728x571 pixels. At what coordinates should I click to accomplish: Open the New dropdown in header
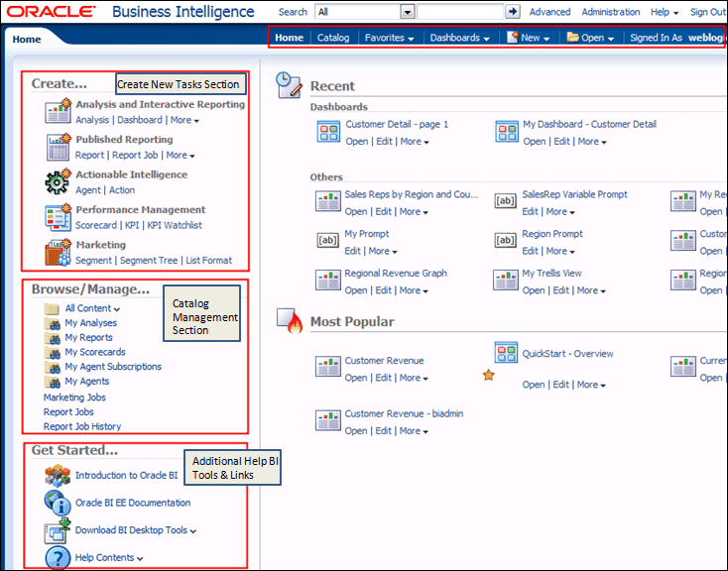[x=529, y=38]
